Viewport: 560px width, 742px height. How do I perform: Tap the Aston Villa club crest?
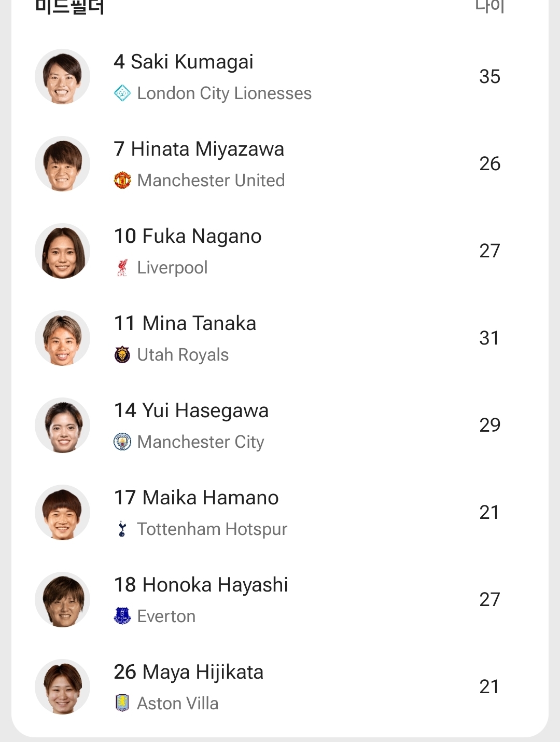pos(122,703)
